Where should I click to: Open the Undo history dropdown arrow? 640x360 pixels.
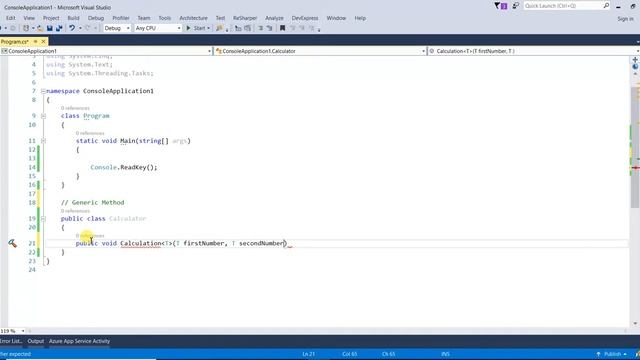coord(80,28)
